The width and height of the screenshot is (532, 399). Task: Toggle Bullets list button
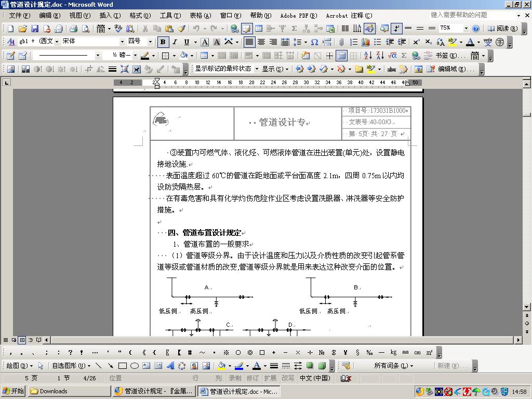[x=378, y=42]
